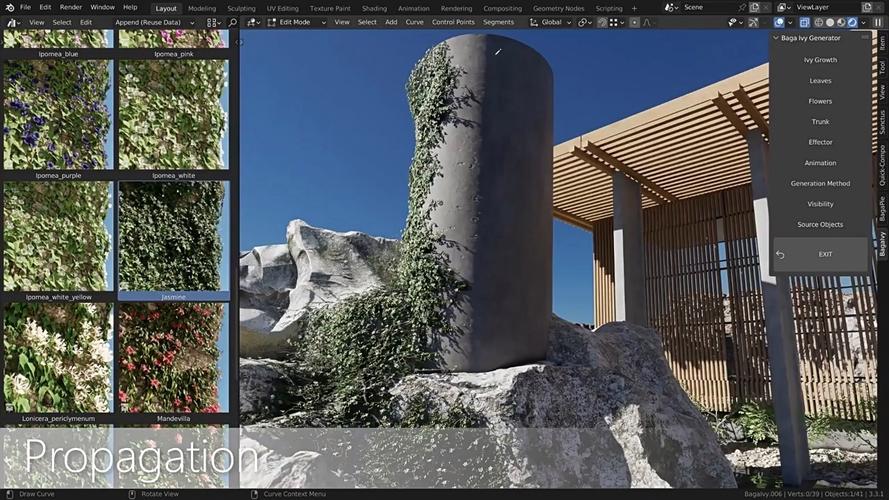Open the Edit Mode selector dropdown
Screen dimensions: 889x500
(297, 23)
